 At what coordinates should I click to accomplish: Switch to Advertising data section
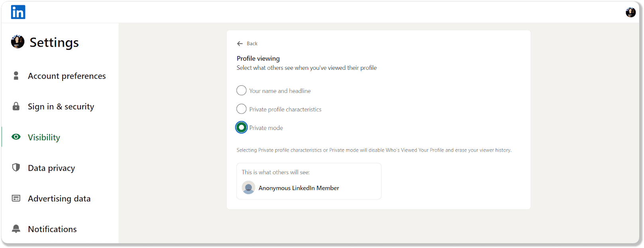point(59,199)
